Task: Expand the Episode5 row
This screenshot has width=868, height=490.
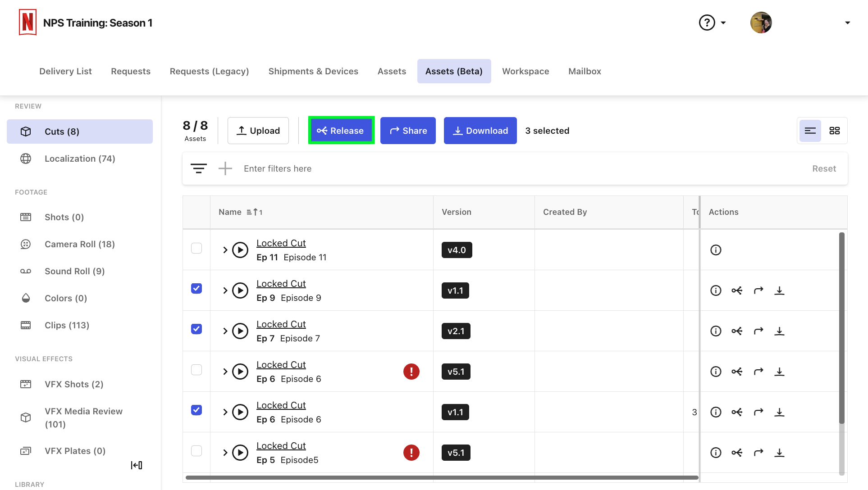Action: click(225, 453)
